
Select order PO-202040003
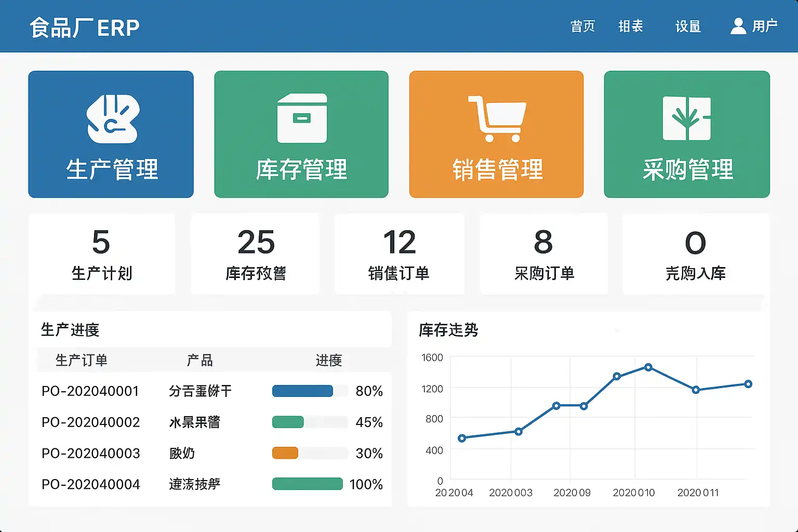pos(91,453)
